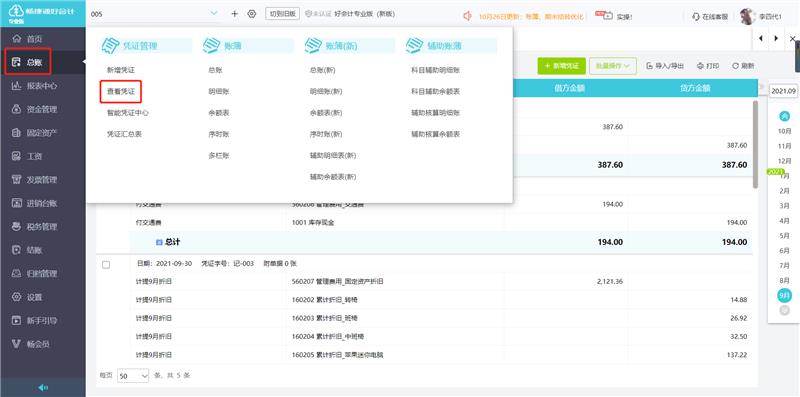
Task: Click the 2021.09 period field
Action: pos(784,91)
